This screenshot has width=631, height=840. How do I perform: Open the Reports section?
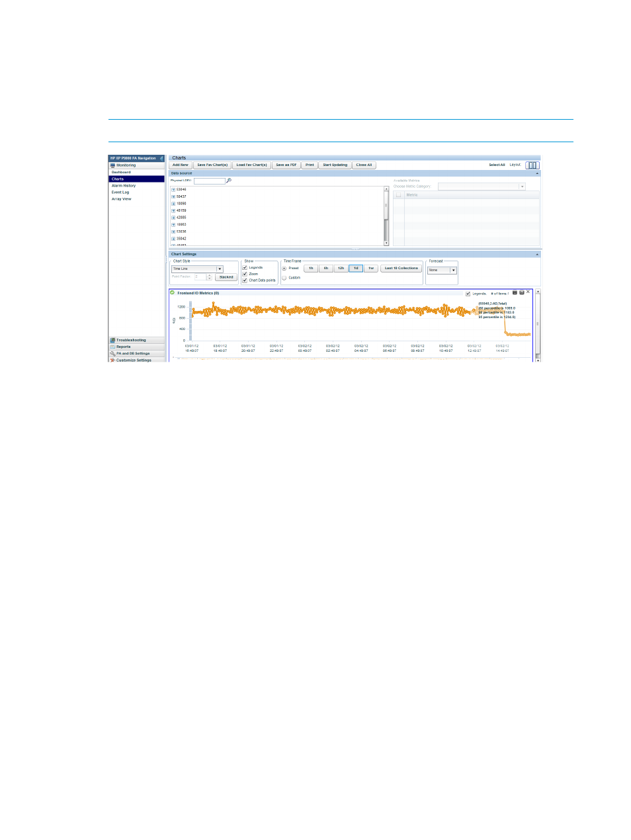pos(137,347)
